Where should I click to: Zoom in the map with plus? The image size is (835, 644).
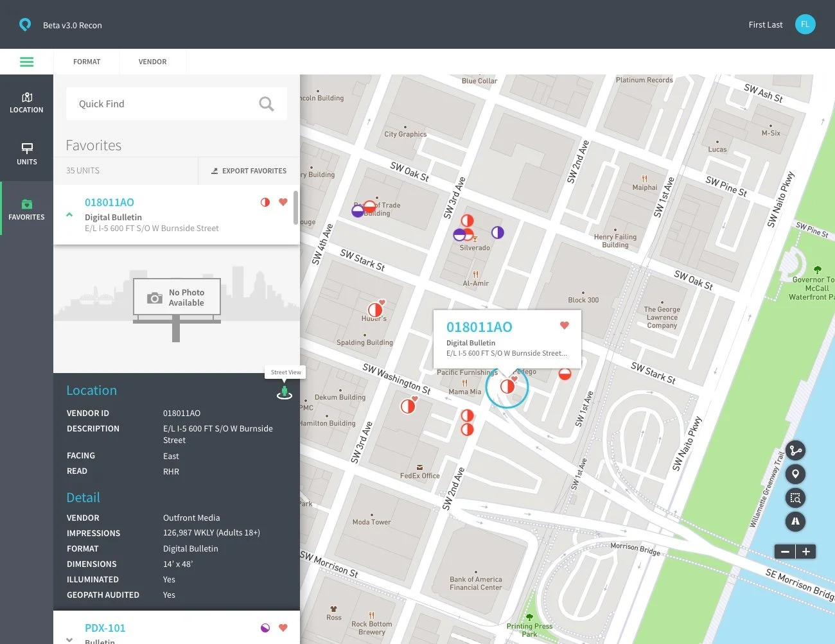point(806,552)
